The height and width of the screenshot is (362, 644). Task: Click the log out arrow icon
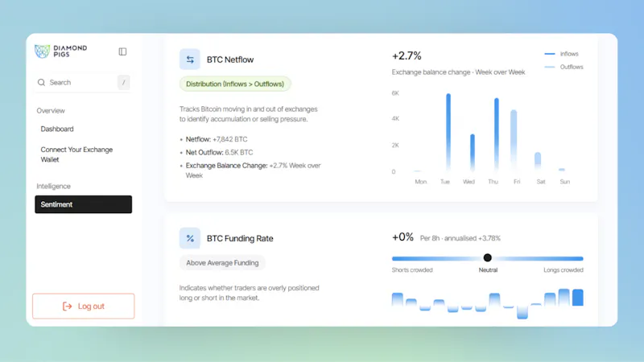tap(67, 306)
